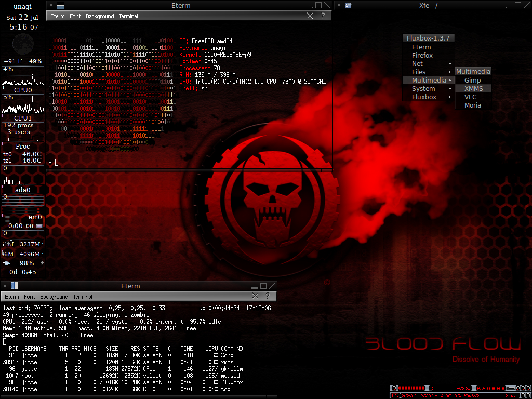
Task: Pause playback in the XMMS player
Action: (488, 388)
